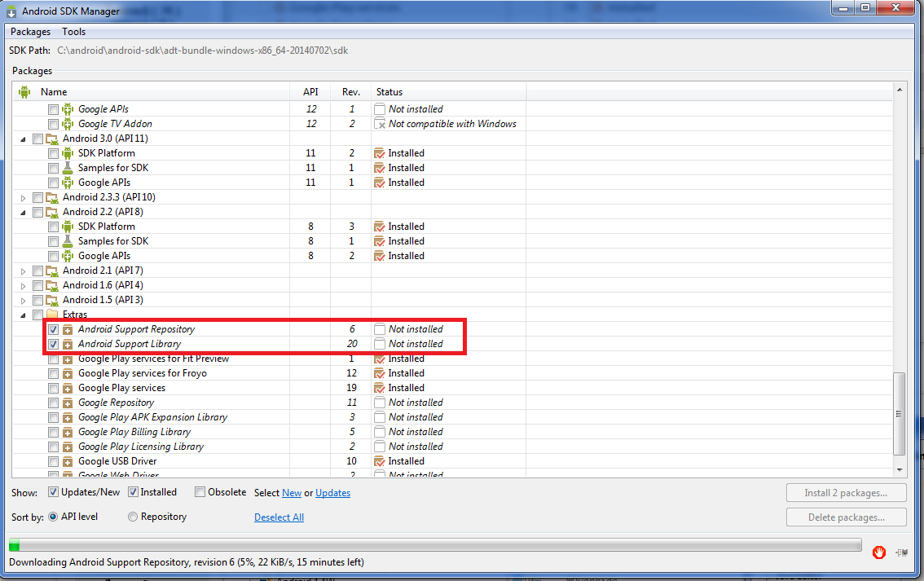Viewport: 924px width, 581px height.
Task: Click the Deselect All link
Action: (279, 517)
